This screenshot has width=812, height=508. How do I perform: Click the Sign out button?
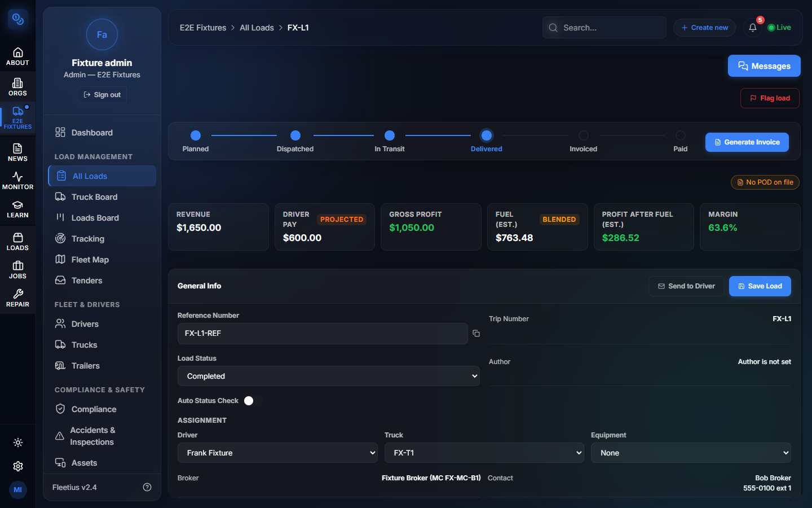tap(102, 95)
